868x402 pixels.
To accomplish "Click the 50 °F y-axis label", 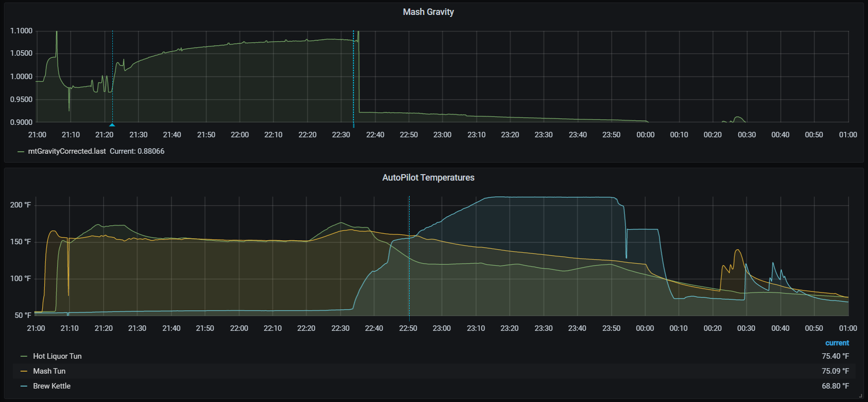I will [x=23, y=315].
